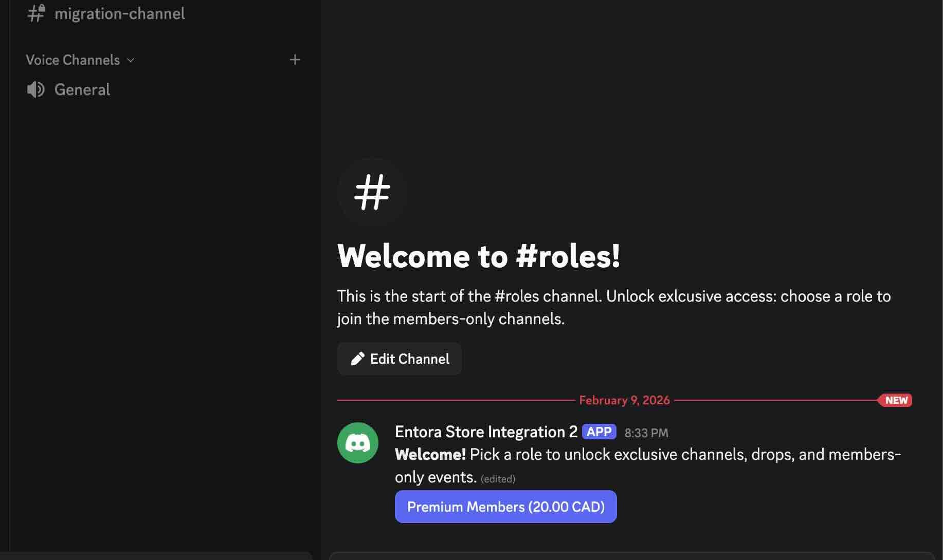Click the Entora Store Integration 2 avatar
Image resolution: width=943 pixels, height=560 pixels.
[358, 442]
